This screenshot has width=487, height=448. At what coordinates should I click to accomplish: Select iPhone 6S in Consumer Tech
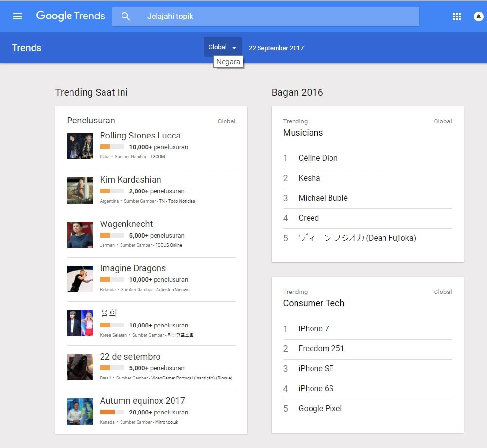tap(367, 388)
